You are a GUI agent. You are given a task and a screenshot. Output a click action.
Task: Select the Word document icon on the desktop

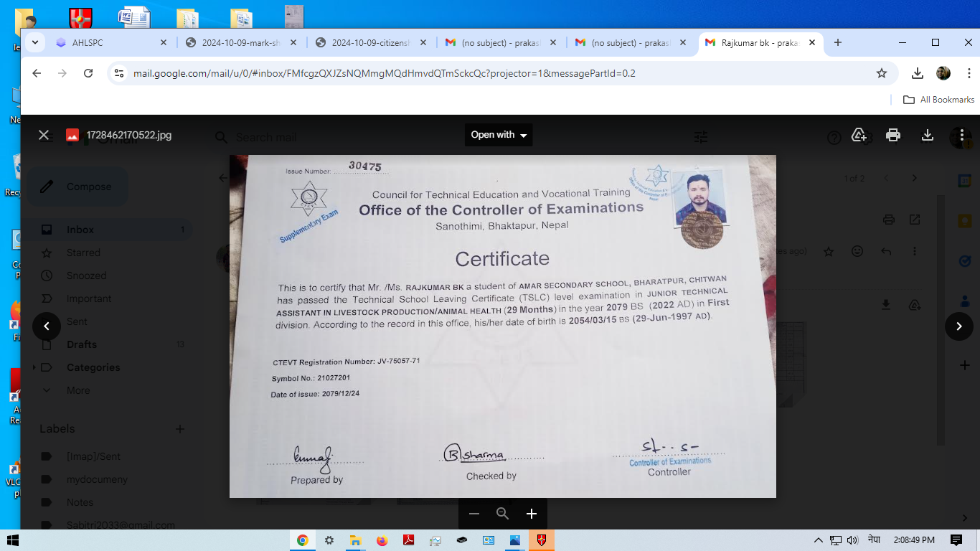click(x=134, y=17)
